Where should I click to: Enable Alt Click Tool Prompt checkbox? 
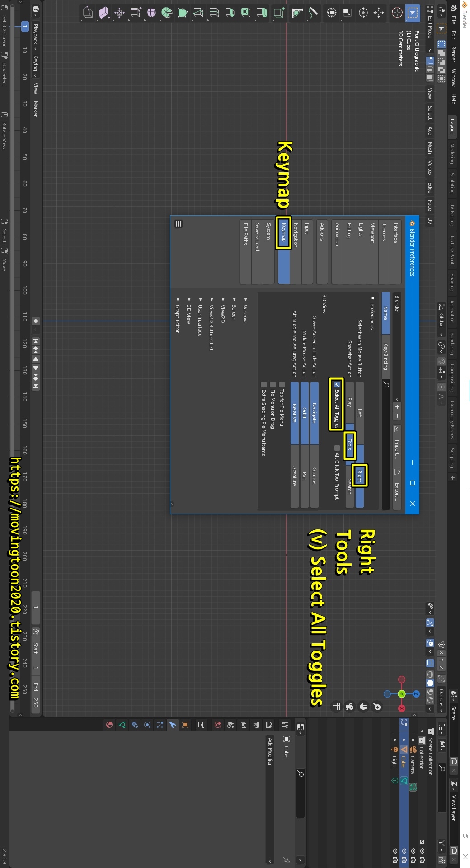(337, 448)
